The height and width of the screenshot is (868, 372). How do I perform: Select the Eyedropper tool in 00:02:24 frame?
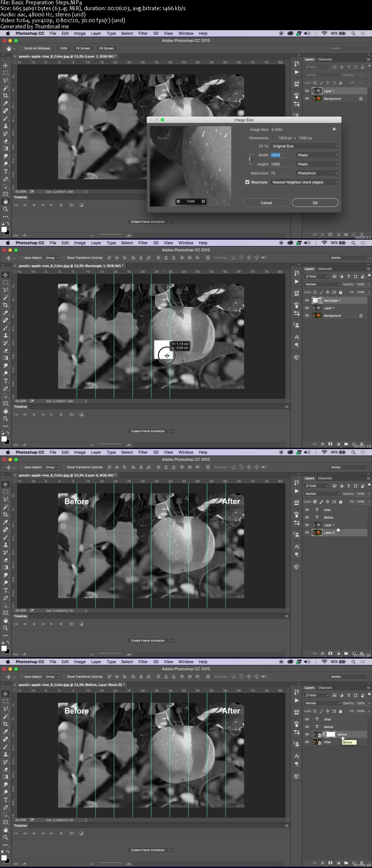(5, 313)
